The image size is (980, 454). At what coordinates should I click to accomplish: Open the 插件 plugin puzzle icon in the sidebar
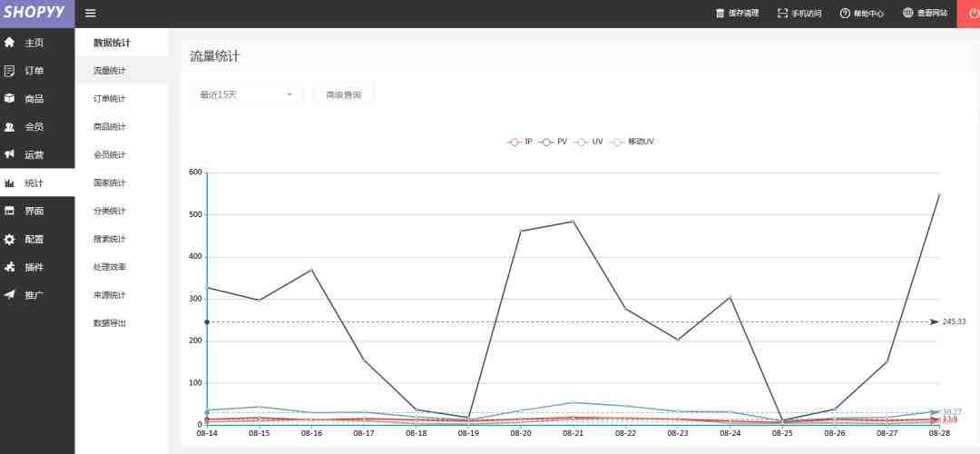pyautogui.click(x=9, y=267)
